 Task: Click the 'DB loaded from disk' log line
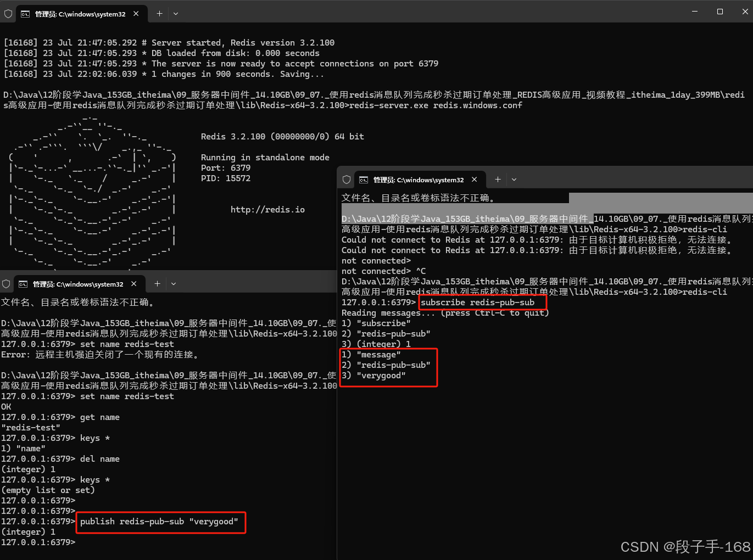point(161,53)
